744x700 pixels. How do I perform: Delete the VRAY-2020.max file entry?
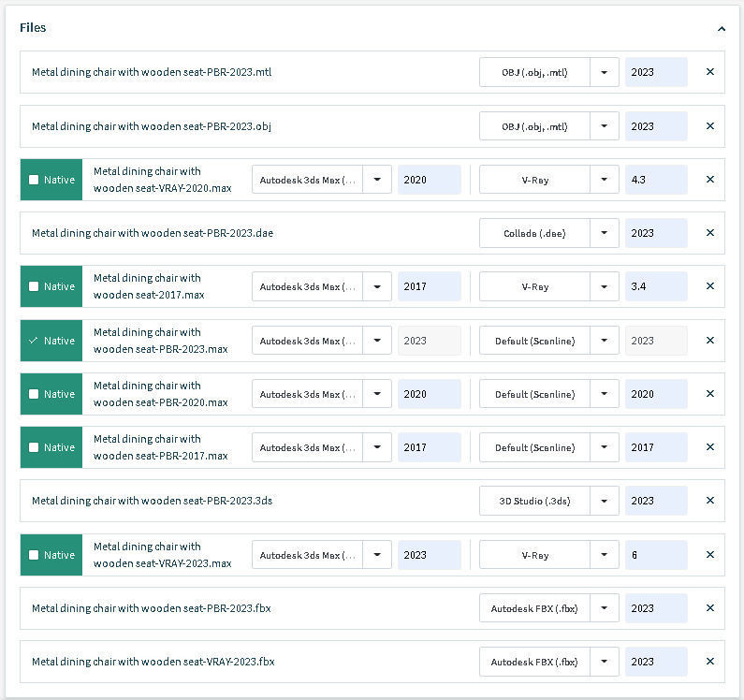point(709,180)
